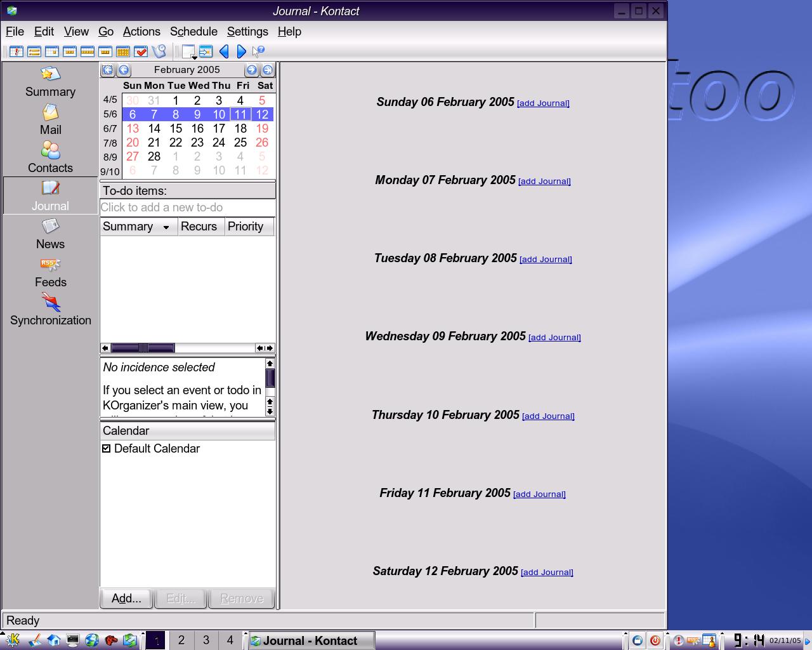The width and height of the screenshot is (812, 650).
Task: Click the to-do list horizontal scrollbar thumb
Action: (x=143, y=348)
